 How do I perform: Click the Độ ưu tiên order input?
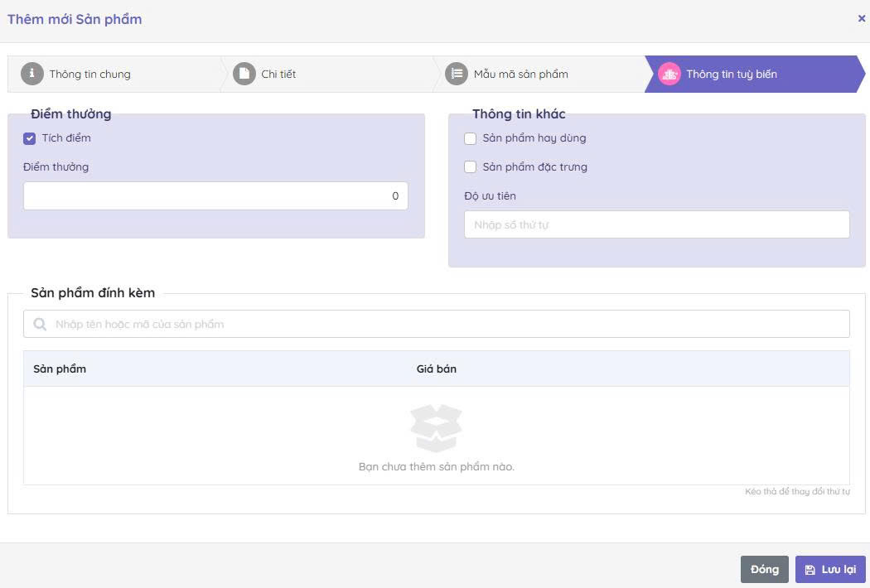[656, 224]
